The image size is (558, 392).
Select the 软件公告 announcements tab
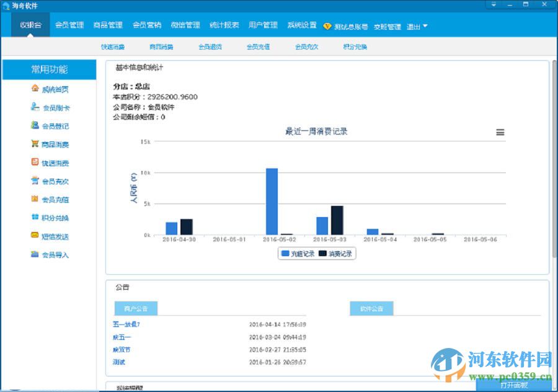[371, 308]
